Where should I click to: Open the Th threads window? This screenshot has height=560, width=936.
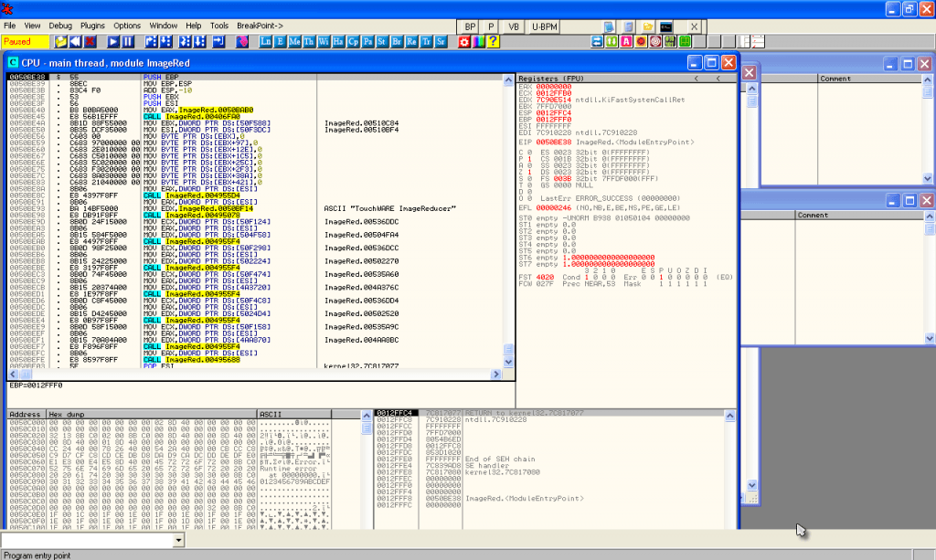pos(309,42)
